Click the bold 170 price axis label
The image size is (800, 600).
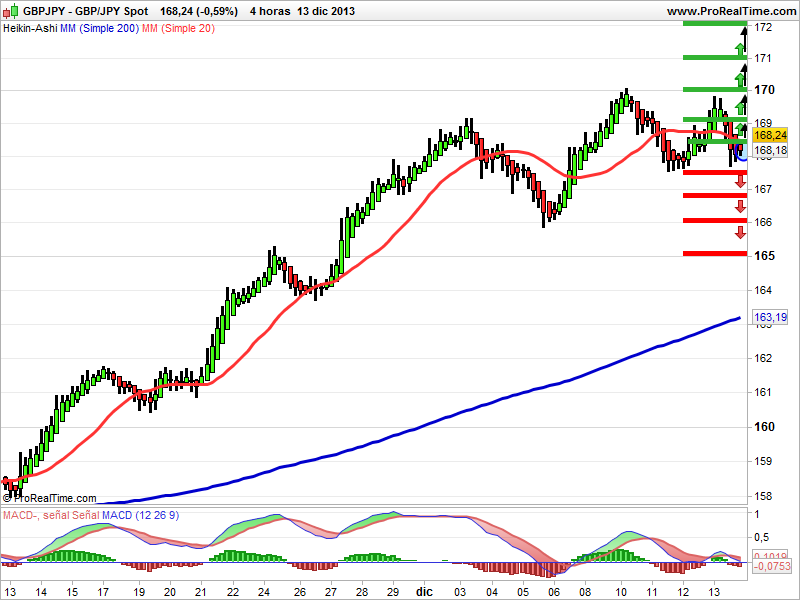click(764, 90)
